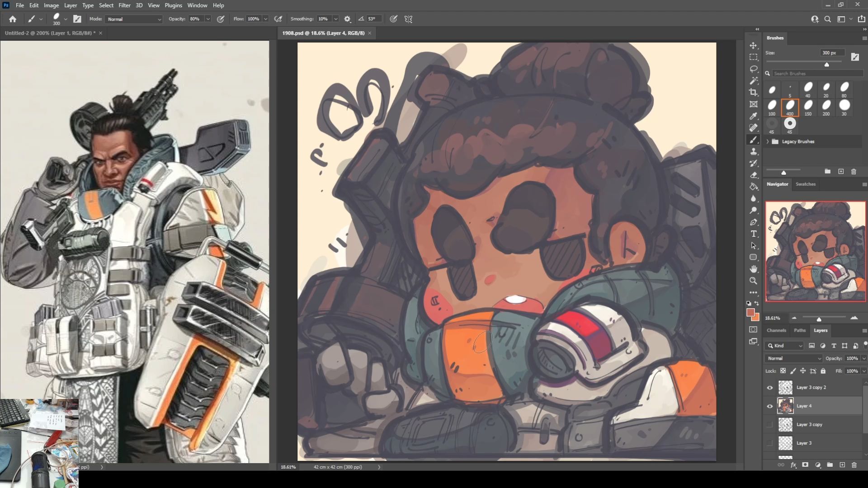Open the layer Kind filter dropdown
The width and height of the screenshot is (868, 488).
coord(785,346)
